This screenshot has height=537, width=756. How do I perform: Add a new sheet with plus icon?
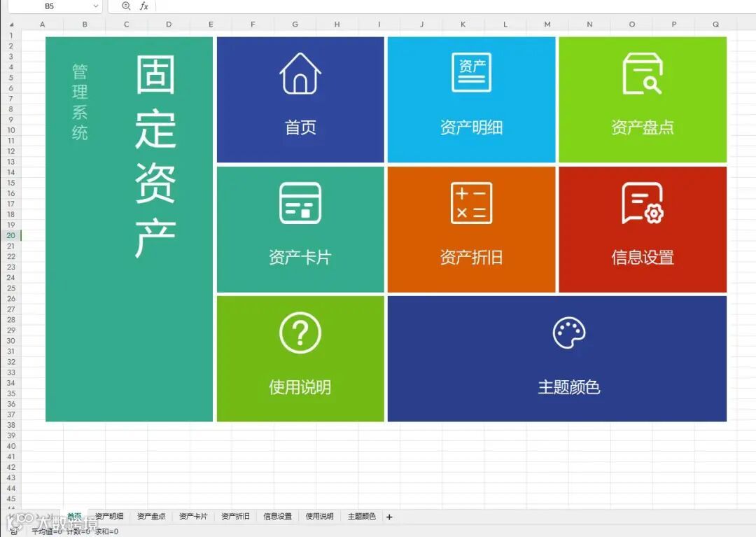389,517
